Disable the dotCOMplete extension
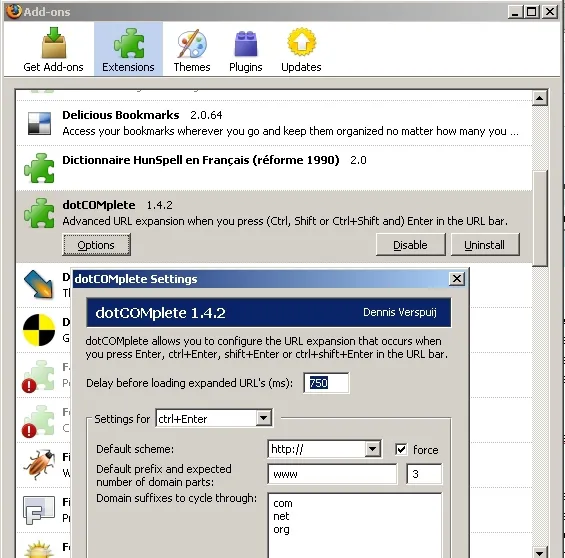The width and height of the screenshot is (565, 558). click(x=410, y=245)
